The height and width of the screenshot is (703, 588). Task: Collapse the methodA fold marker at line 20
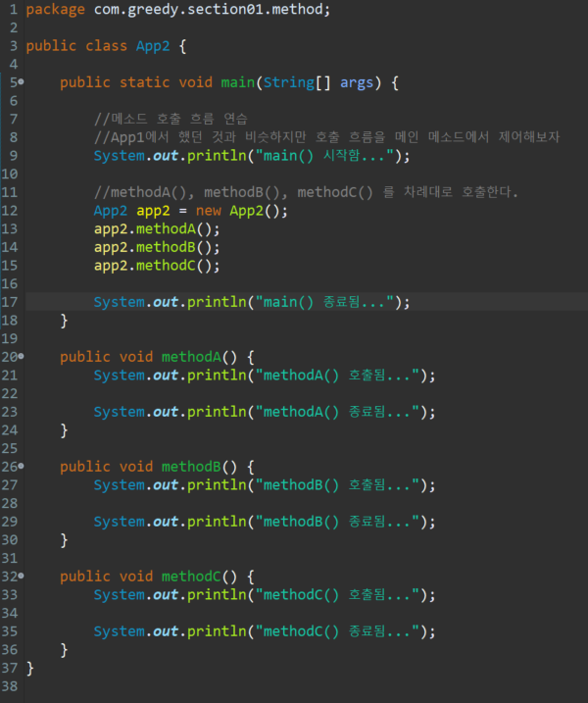point(21,357)
